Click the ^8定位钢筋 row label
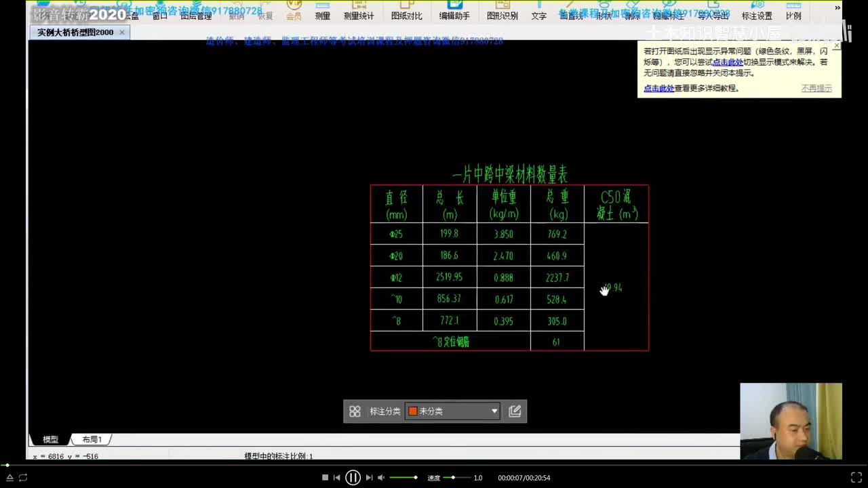This screenshot has width=868, height=488. coord(451,342)
